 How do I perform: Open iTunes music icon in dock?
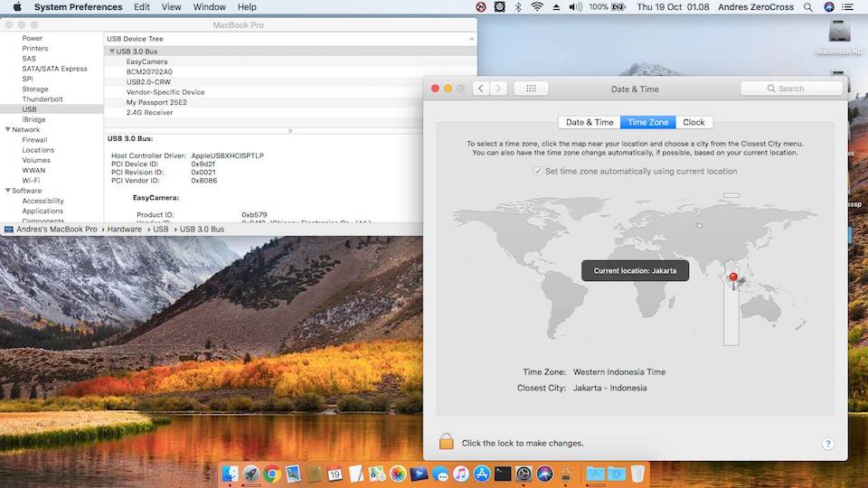click(x=460, y=474)
